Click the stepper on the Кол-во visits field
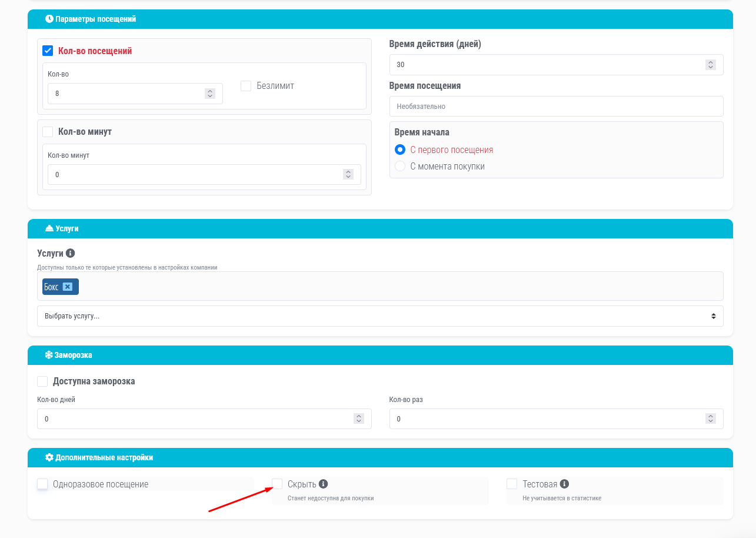The width and height of the screenshot is (756, 538). [209, 94]
